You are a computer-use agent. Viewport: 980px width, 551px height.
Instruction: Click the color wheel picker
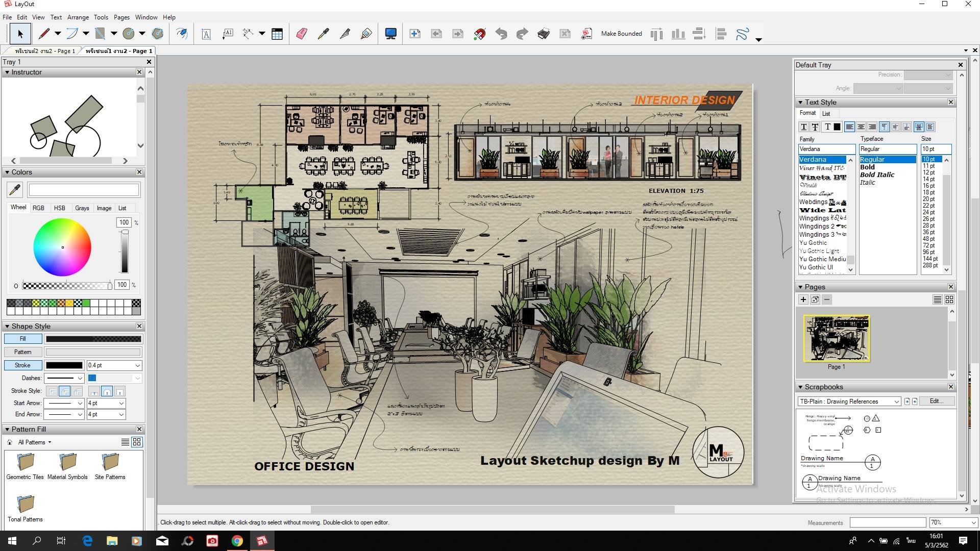(x=62, y=247)
